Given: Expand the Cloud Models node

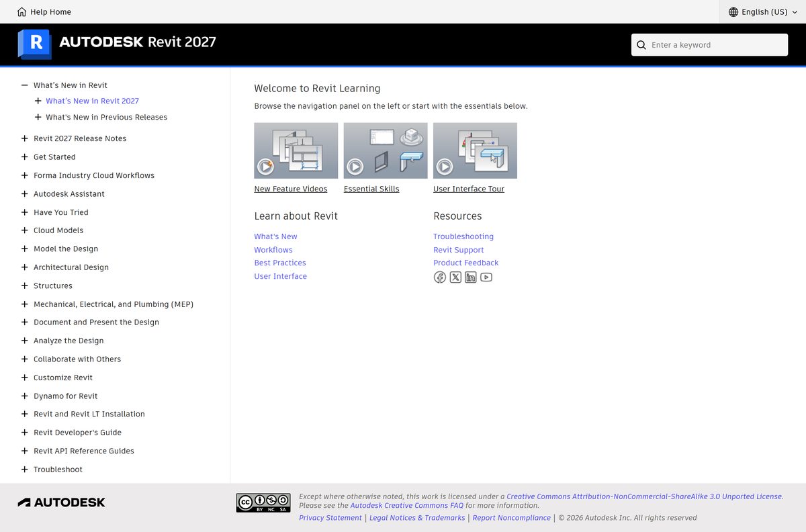Looking at the screenshot, I should click(x=25, y=230).
